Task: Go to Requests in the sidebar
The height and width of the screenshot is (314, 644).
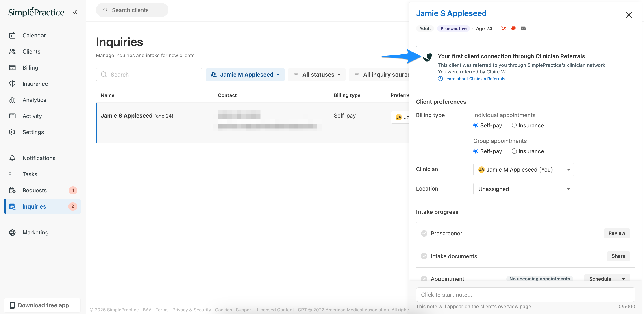Action: [x=35, y=190]
